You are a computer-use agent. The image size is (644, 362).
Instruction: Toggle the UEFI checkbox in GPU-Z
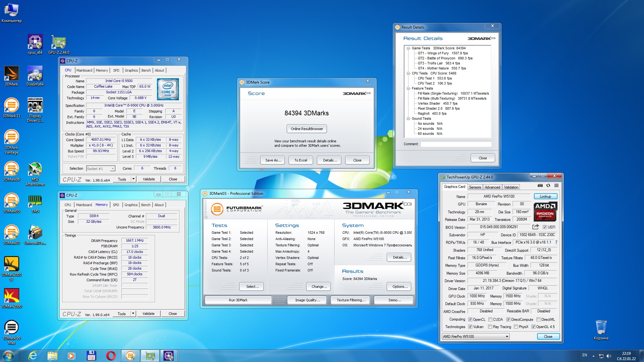pos(545,227)
